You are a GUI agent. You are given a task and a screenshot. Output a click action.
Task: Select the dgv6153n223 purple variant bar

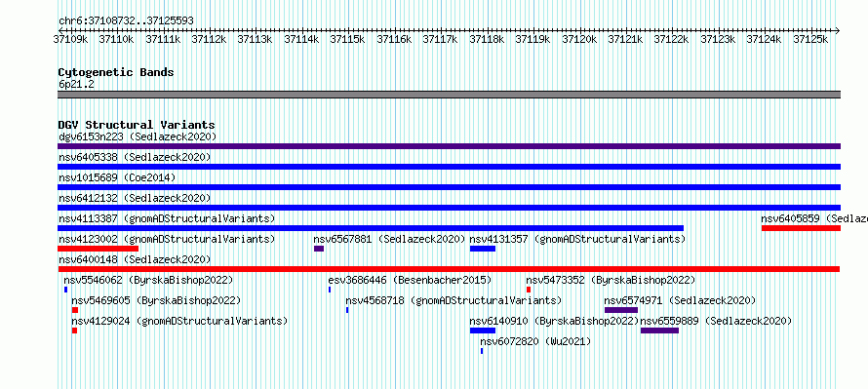pos(449,146)
